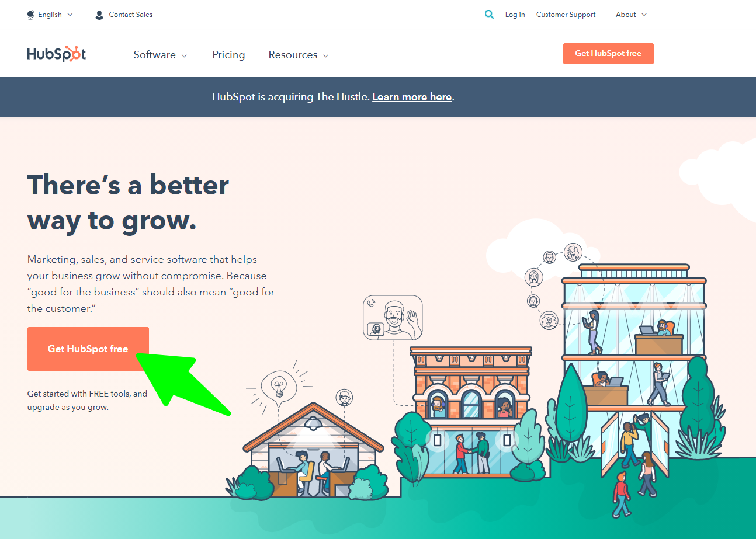The image size is (756, 539).
Task: Select Pricing in the navigation bar
Action: click(x=228, y=55)
